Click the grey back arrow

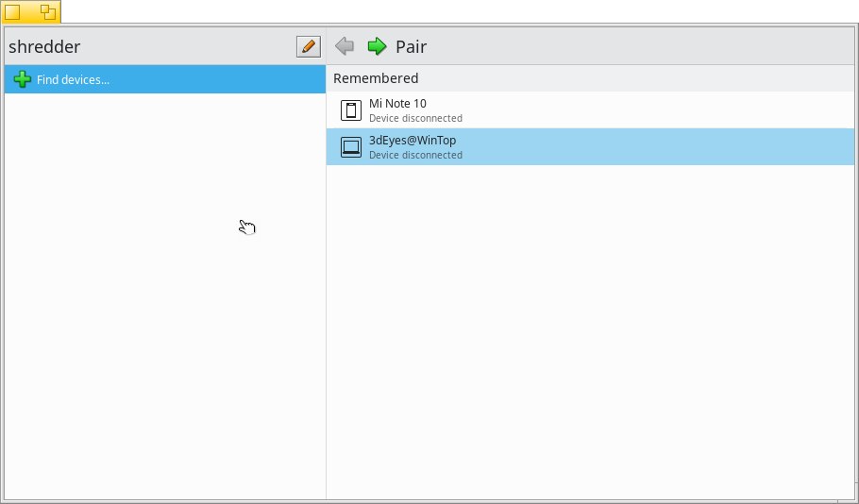click(x=345, y=46)
